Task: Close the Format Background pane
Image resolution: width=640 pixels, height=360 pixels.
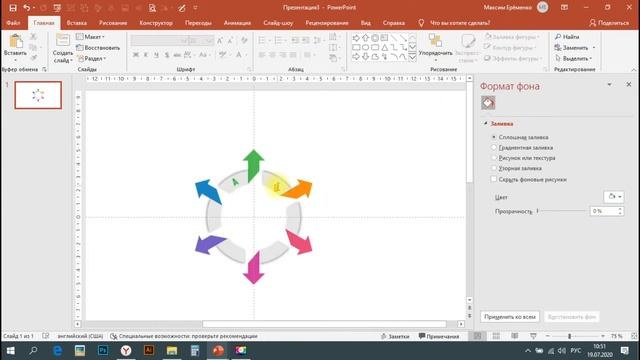Action: click(x=629, y=84)
